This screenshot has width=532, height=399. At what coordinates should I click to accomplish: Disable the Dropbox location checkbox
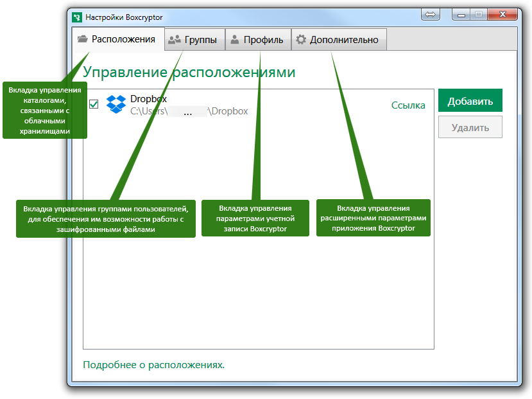94,103
